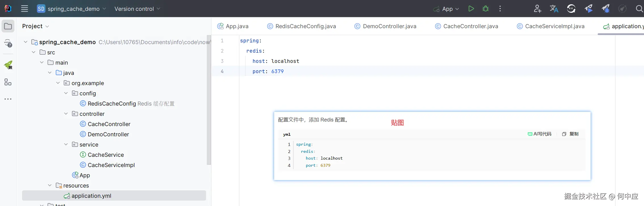Collapse the controller package
The height and width of the screenshot is (206, 644).
pos(66,114)
